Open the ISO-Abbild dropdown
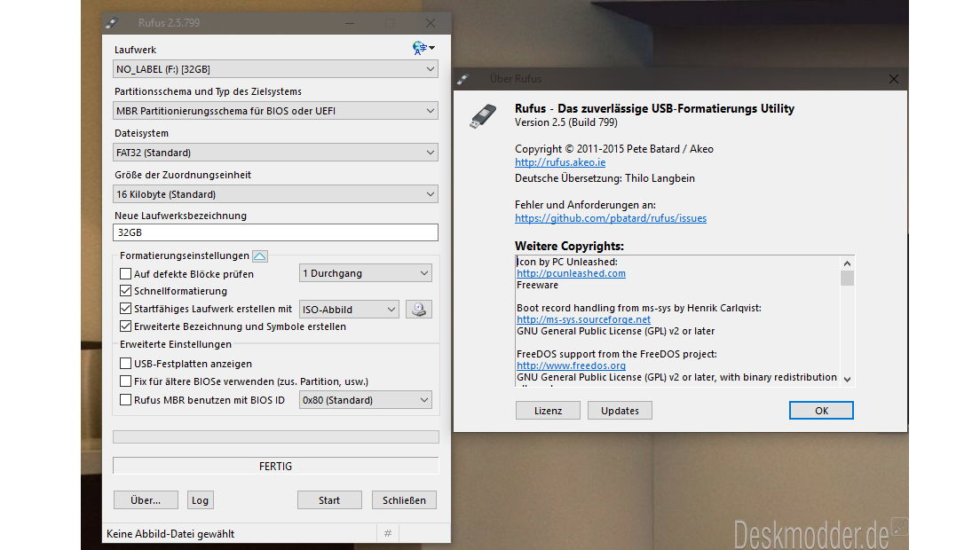 click(349, 309)
